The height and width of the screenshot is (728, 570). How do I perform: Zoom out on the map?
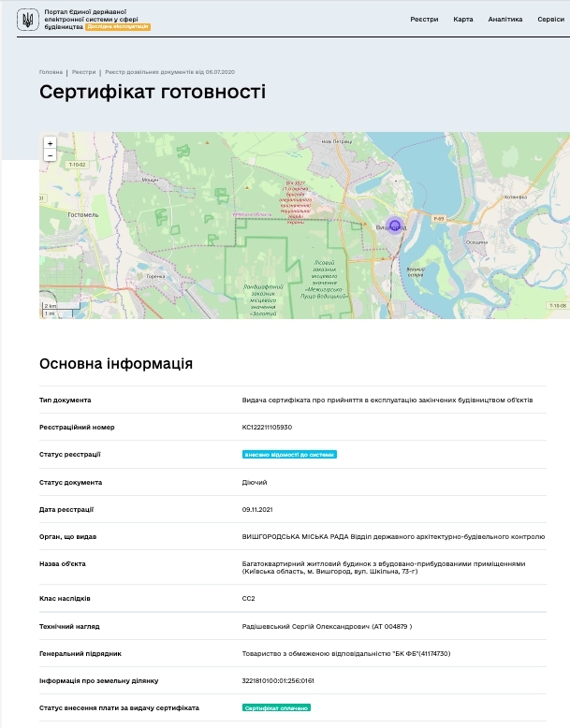click(x=50, y=155)
